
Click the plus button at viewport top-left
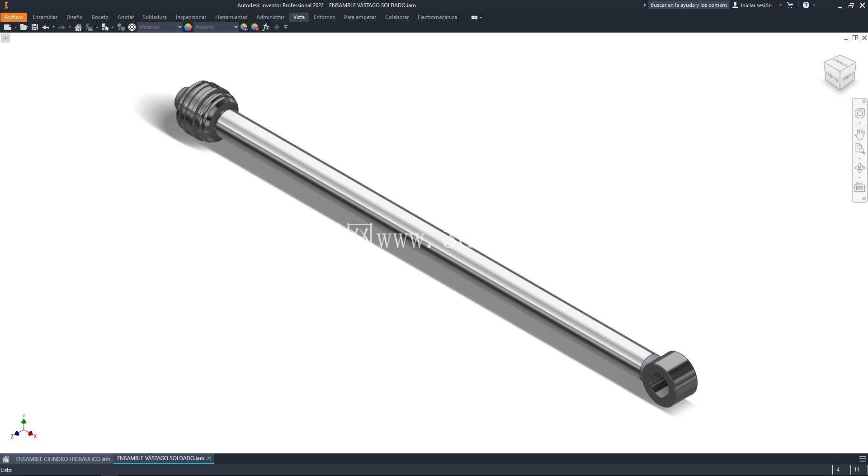5,38
